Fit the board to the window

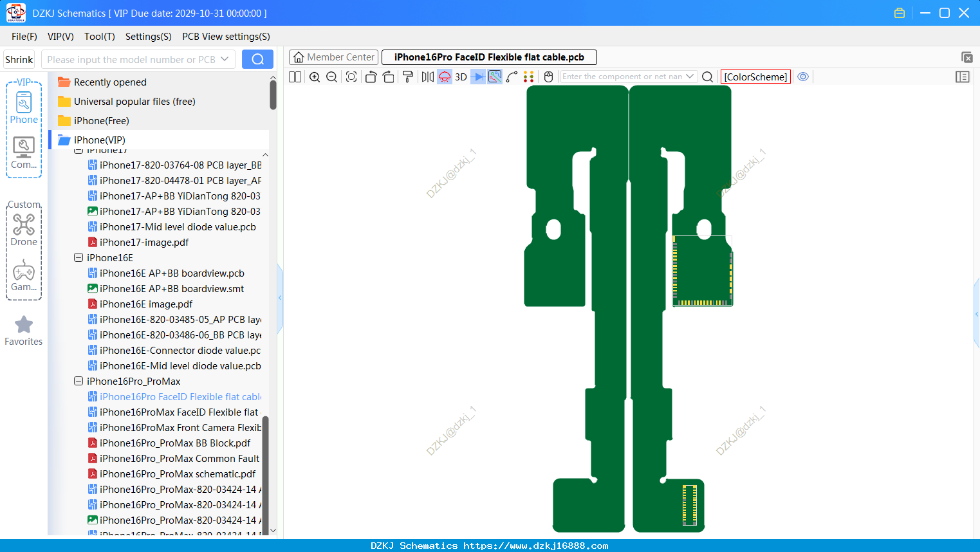tap(351, 77)
